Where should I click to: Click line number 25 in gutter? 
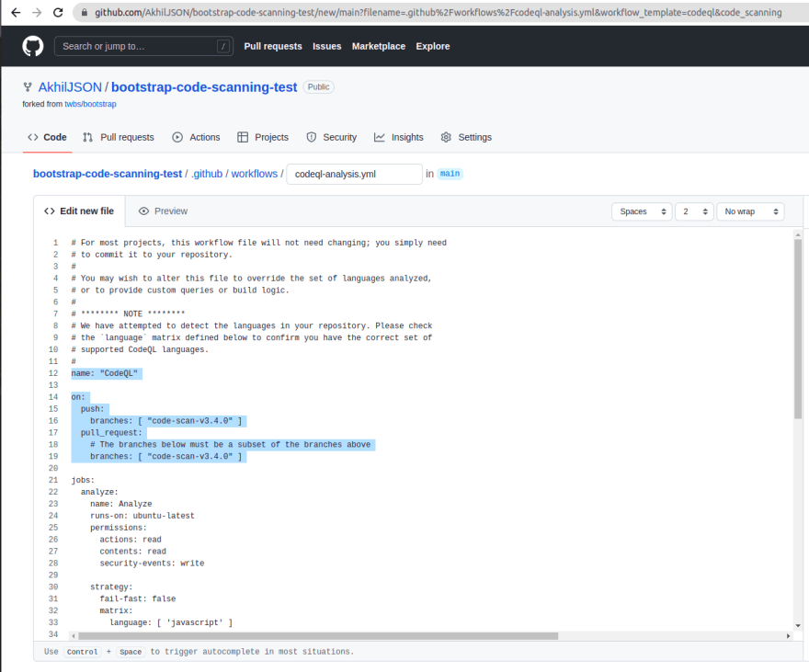[x=53, y=528]
